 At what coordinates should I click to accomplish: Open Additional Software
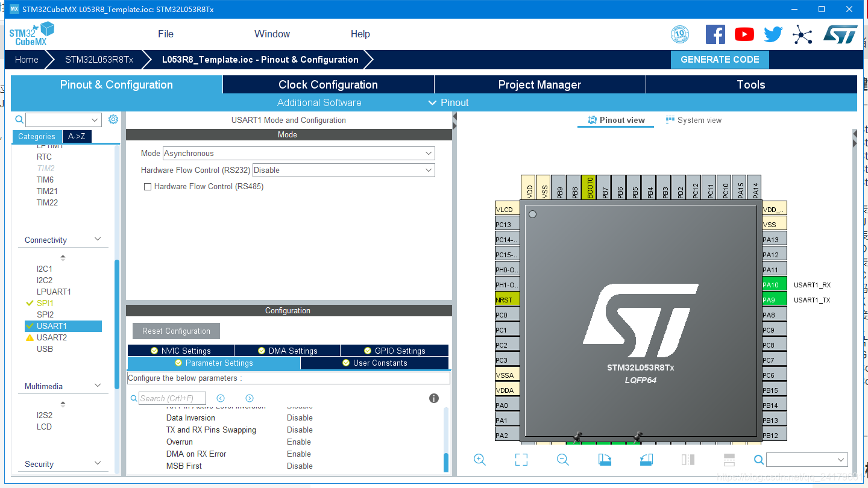point(319,102)
